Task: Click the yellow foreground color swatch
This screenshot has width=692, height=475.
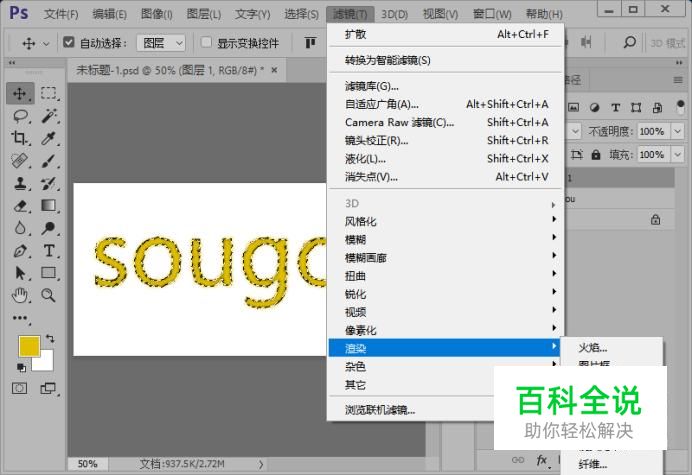Action: pos(29,346)
